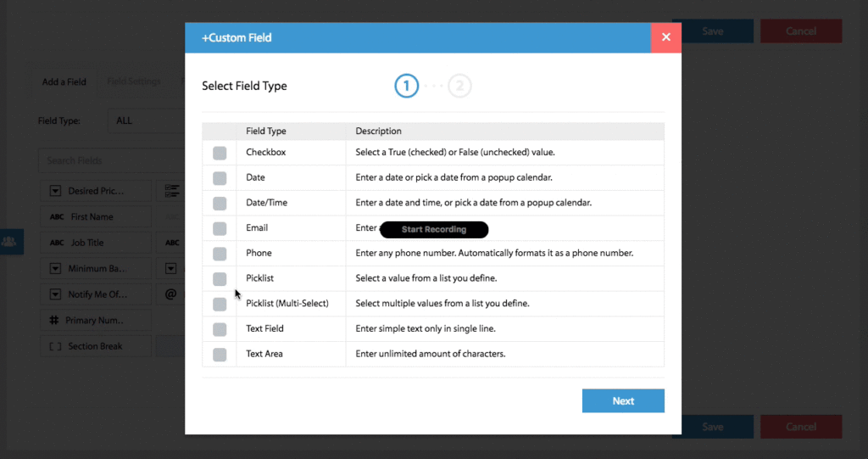The width and height of the screenshot is (868, 459).
Task: Click the ABC icon beside First Name
Action: coord(57,216)
